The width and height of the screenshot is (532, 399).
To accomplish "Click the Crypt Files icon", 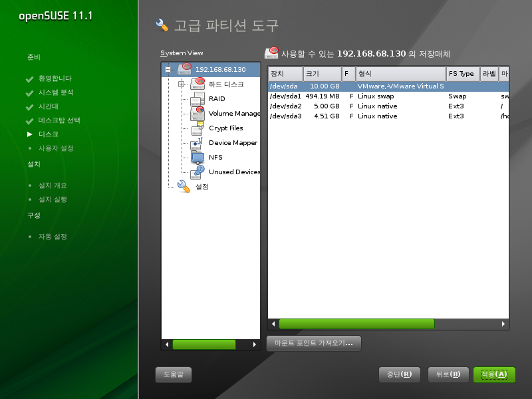I will [198, 128].
